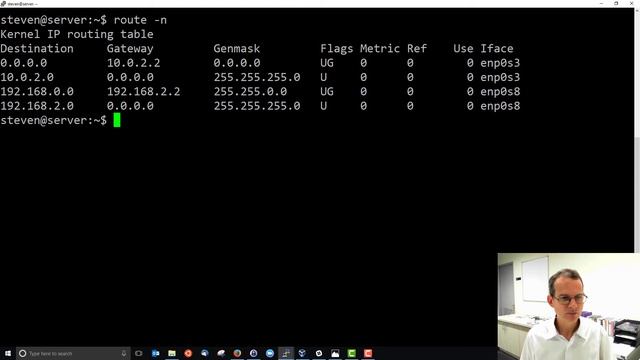The width and height of the screenshot is (640, 360).
Task: Click gateway value '10.0.2.2'
Action: click(133, 63)
